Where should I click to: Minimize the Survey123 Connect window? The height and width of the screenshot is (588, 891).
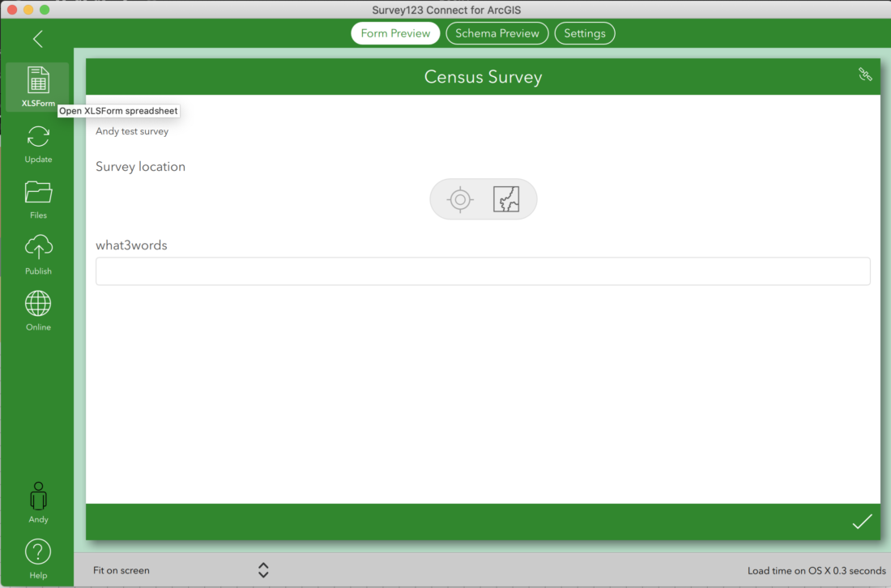click(x=28, y=10)
